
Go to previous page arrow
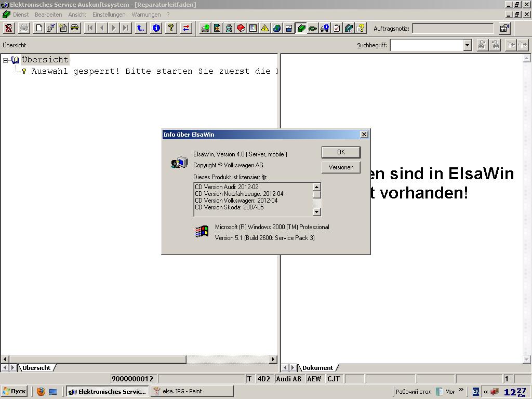point(102,28)
